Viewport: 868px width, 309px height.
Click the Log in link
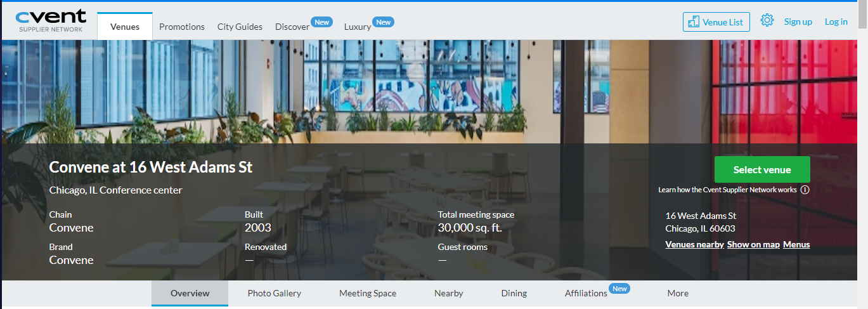click(x=836, y=22)
